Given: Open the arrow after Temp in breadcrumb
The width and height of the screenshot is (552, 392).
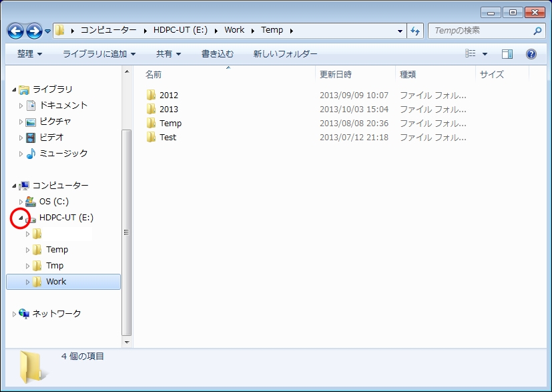Looking at the screenshot, I should tap(292, 31).
